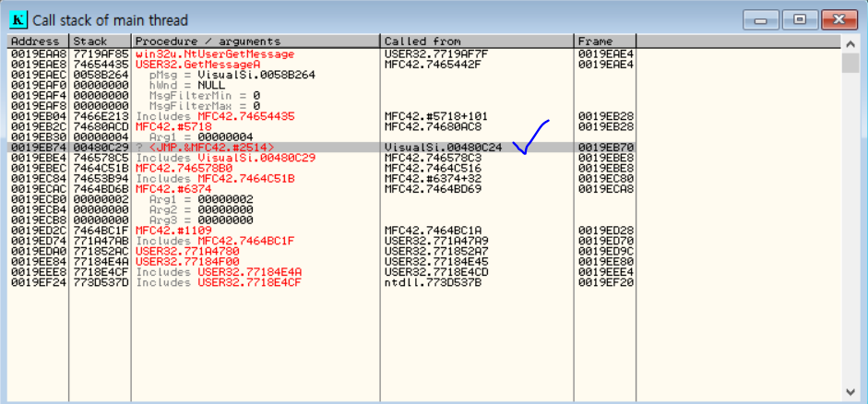Click called-from entry MFC42.#5718+101
The width and height of the screenshot is (868, 404).
[437, 116]
